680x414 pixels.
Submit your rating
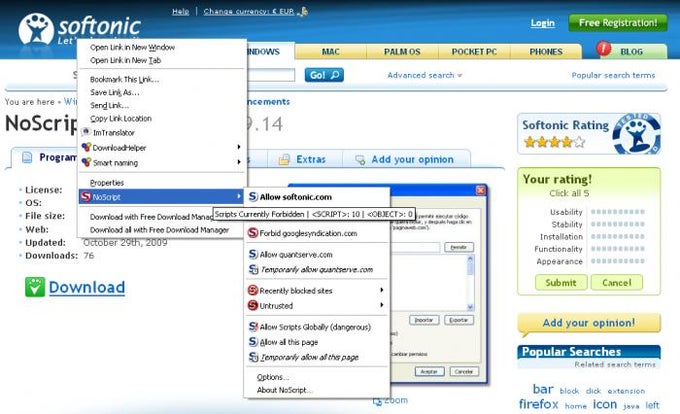[x=561, y=283]
